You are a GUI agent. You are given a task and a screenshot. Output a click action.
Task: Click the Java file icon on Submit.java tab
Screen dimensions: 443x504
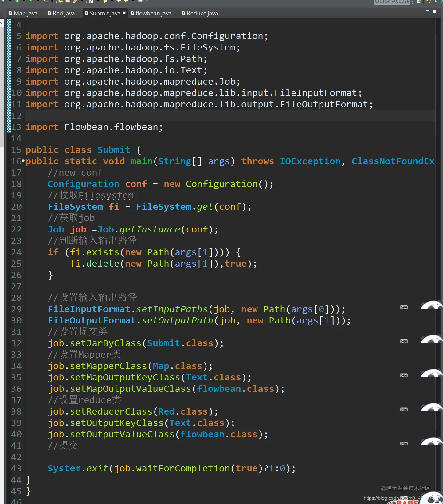click(86, 13)
